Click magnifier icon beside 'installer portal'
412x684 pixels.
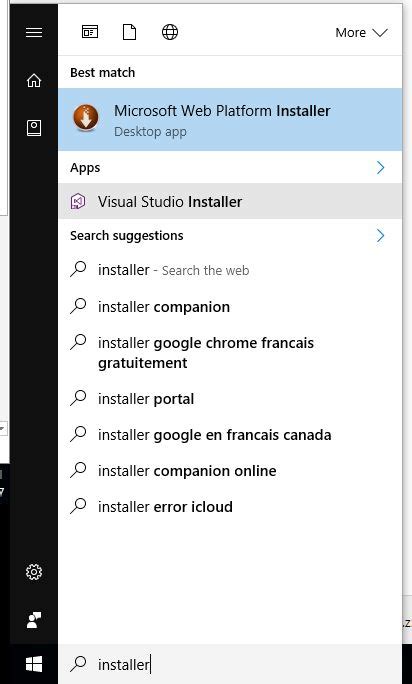[78, 398]
